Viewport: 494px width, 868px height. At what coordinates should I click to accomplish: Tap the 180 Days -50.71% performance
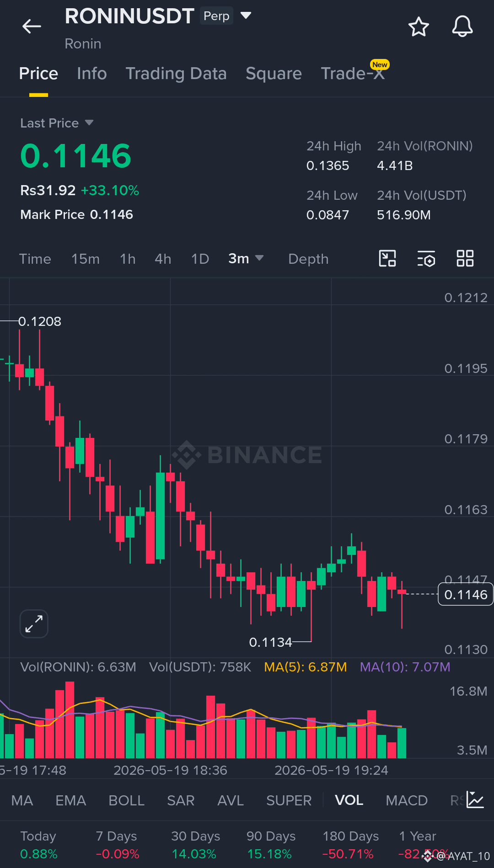click(350, 845)
